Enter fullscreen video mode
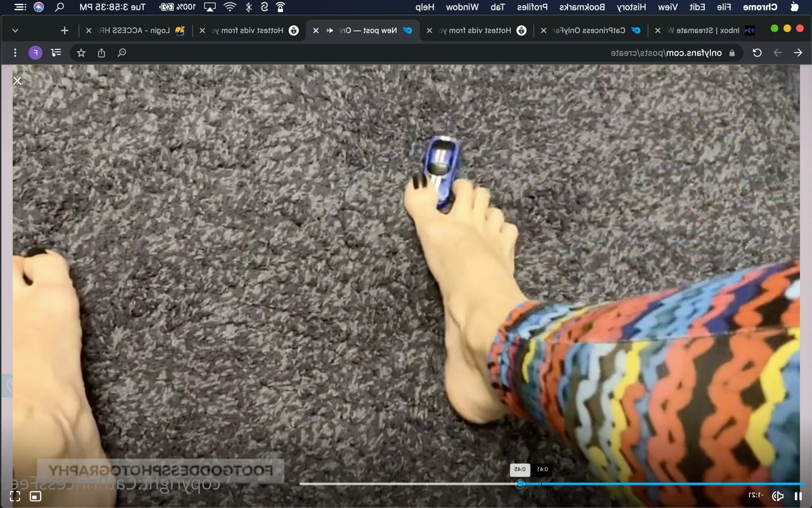 pyautogui.click(x=15, y=496)
